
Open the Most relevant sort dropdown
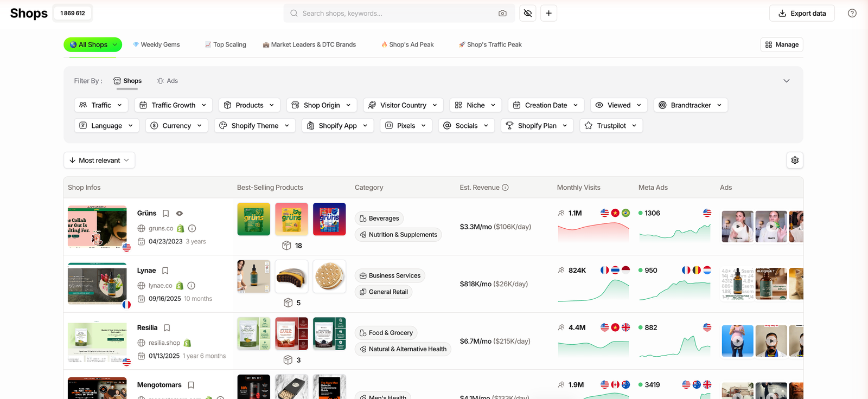click(x=99, y=160)
